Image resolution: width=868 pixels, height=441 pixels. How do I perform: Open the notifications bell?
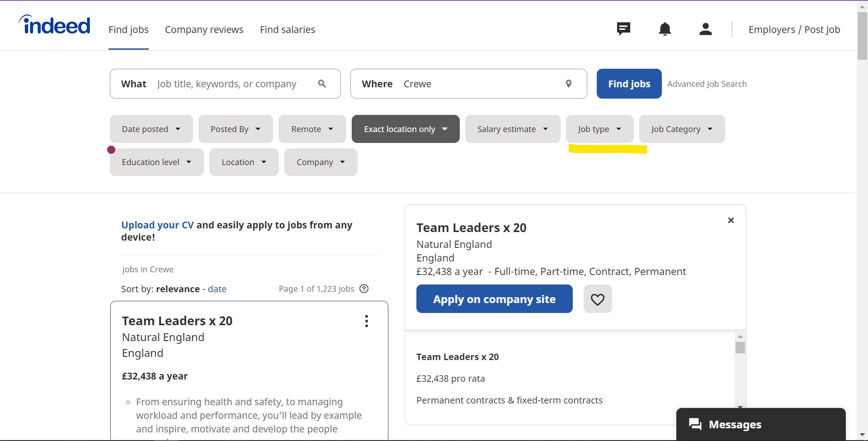tap(665, 29)
